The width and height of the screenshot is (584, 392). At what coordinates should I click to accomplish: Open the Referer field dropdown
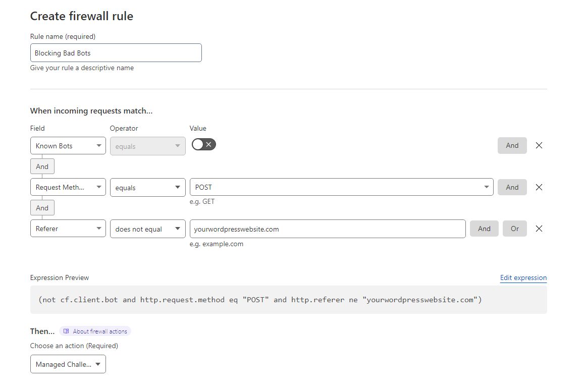(68, 229)
